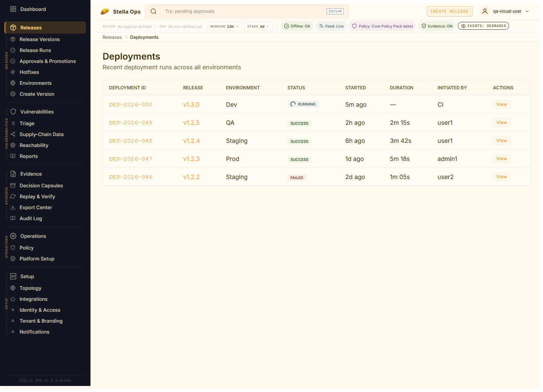
Task: Open Approvals & Promotions in sidebar
Action: pyautogui.click(x=48, y=61)
